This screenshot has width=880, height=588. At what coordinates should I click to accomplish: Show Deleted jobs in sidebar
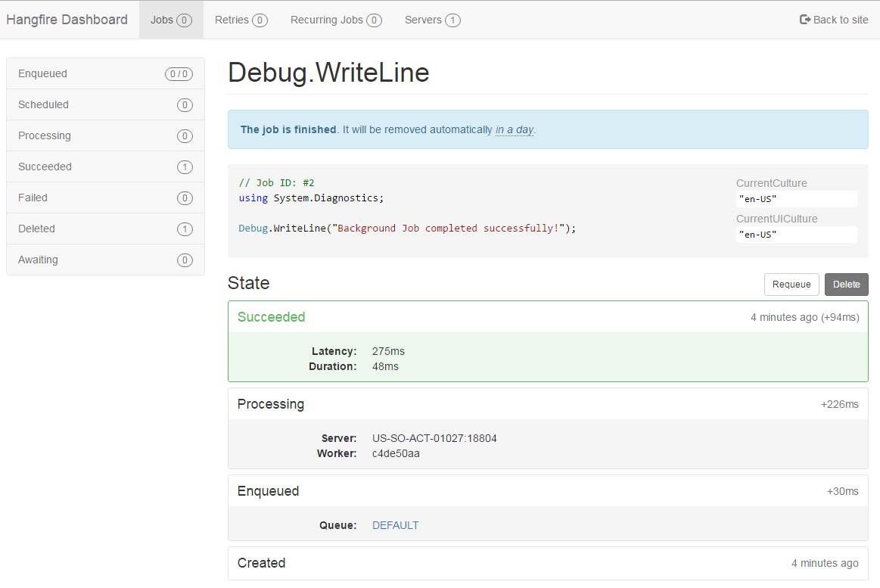(105, 229)
